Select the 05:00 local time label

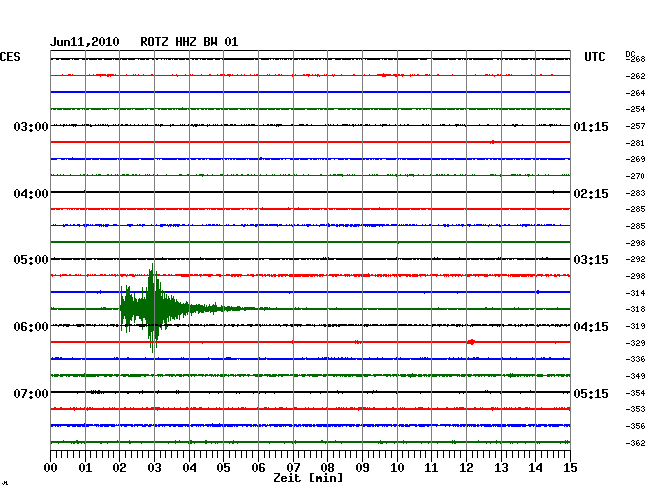coord(31,260)
